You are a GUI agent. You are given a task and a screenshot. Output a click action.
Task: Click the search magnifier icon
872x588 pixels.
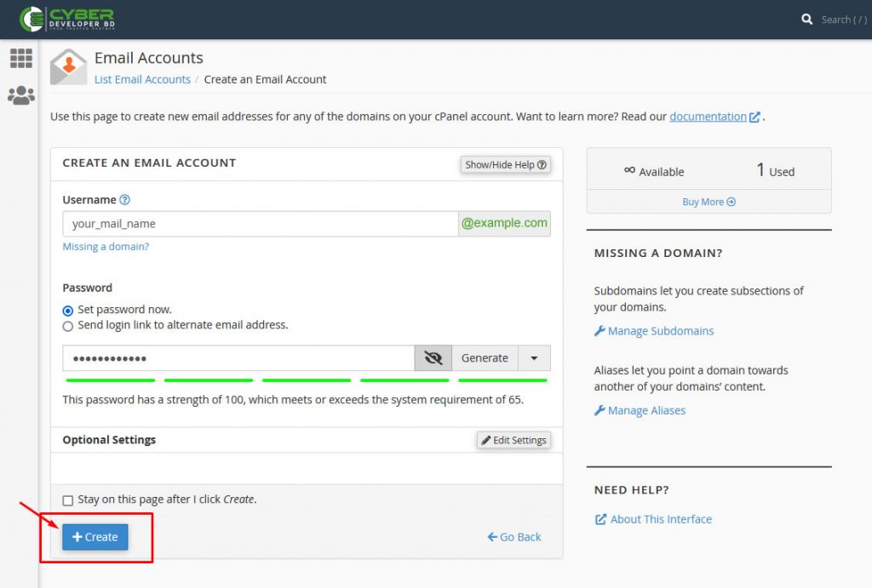pos(806,18)
